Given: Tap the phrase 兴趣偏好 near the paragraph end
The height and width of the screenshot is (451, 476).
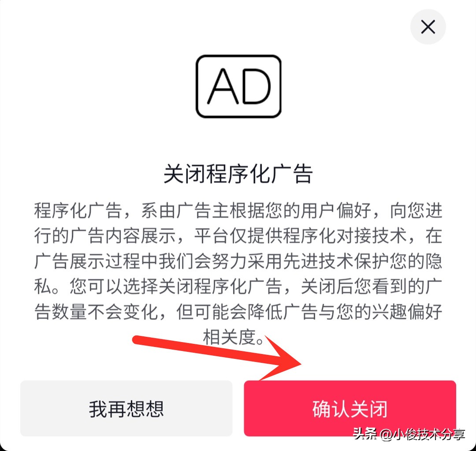Looking at the screenshot, I should coord(407,312).
